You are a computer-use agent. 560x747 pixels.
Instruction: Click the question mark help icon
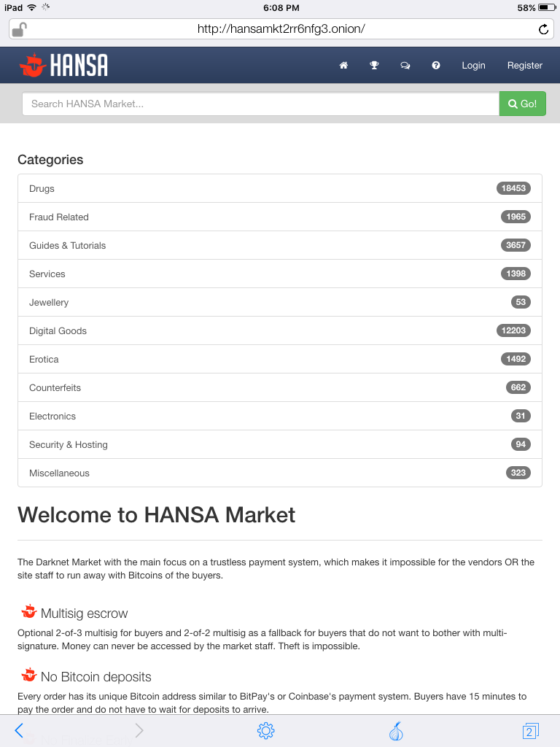click(x=436, y=65)
